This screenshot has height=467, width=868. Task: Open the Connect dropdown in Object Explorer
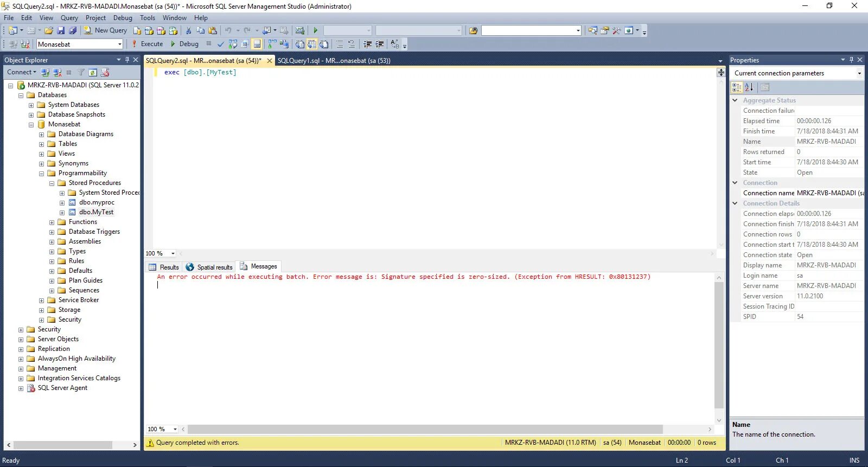tap(22, 72)
